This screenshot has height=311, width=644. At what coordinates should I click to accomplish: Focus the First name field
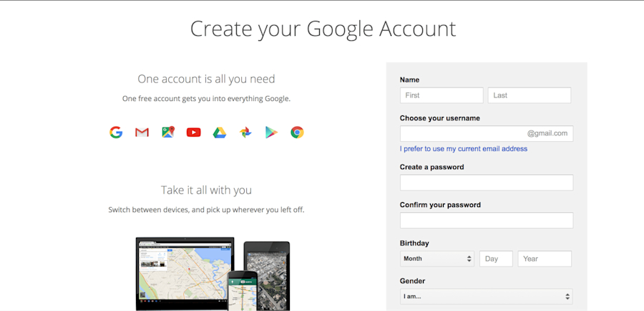[x=441, y=95]
